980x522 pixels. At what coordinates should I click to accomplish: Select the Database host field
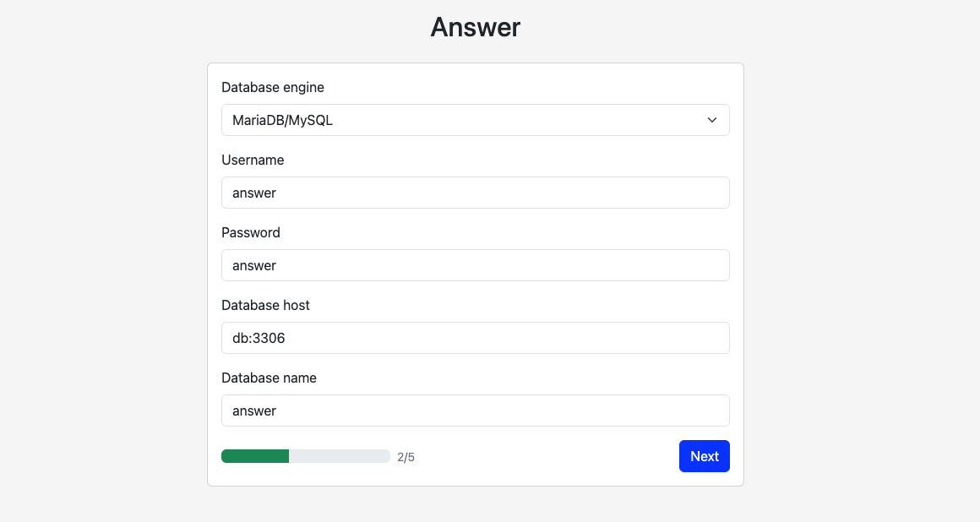pos(475,338)
